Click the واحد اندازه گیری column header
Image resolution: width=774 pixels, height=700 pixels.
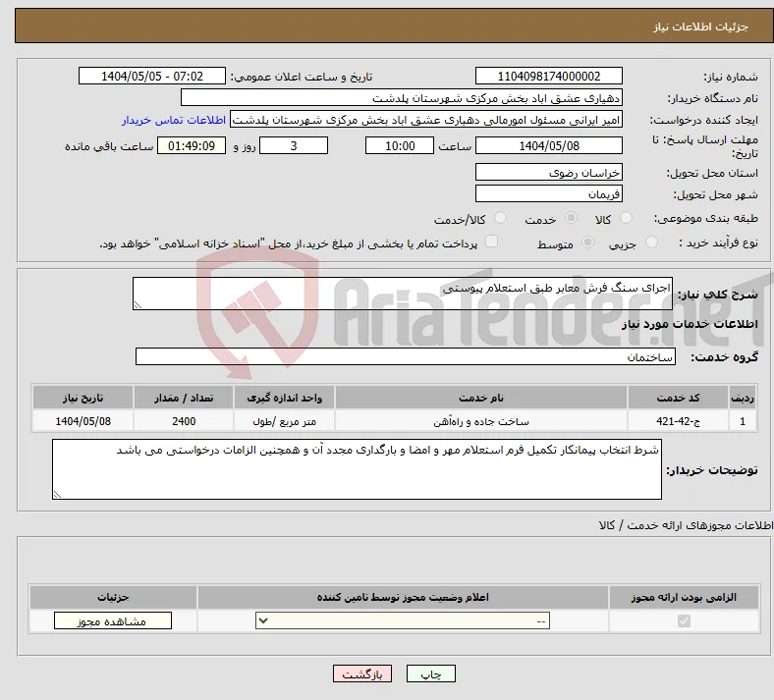(284, 398)
